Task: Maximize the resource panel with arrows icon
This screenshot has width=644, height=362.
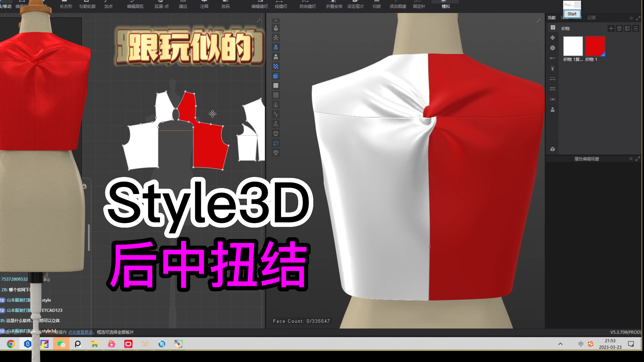Action: pyautogui.click(x=638, y=18)
